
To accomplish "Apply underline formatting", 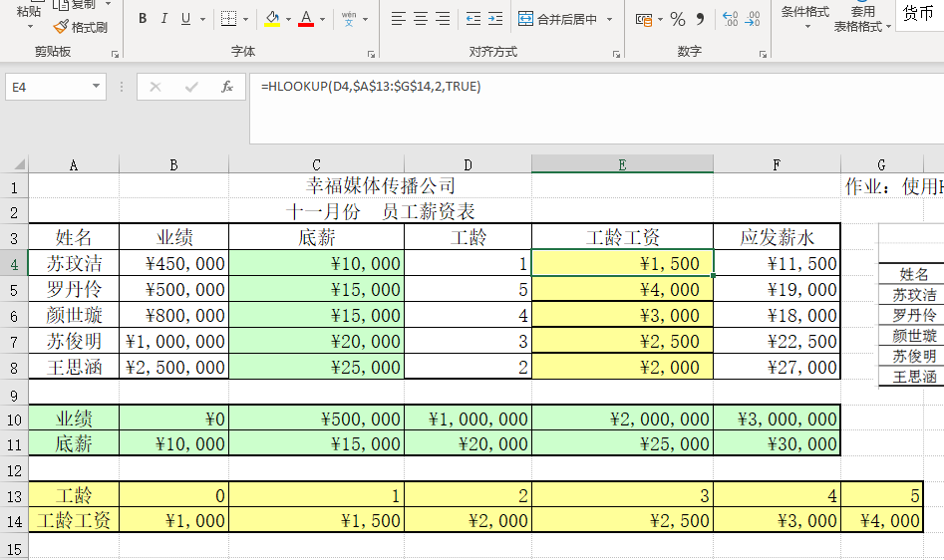I will tap(185, 19).
